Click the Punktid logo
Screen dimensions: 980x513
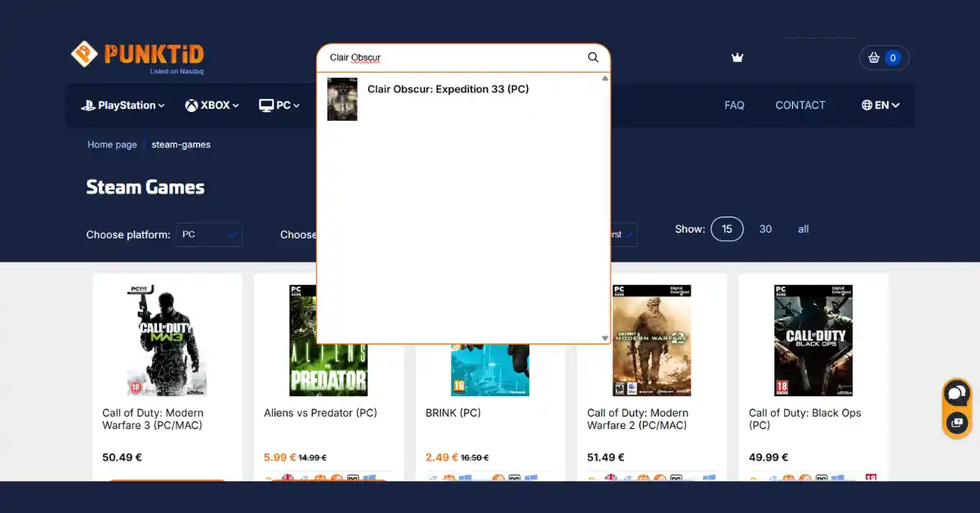[137, 56]
